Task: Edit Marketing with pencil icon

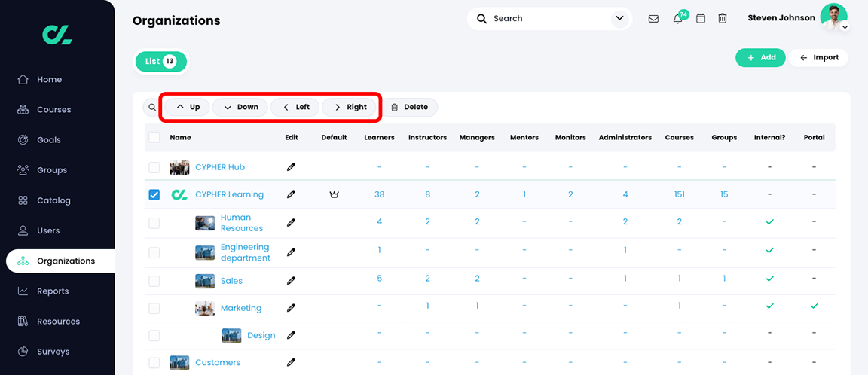Action: point(291,308)
